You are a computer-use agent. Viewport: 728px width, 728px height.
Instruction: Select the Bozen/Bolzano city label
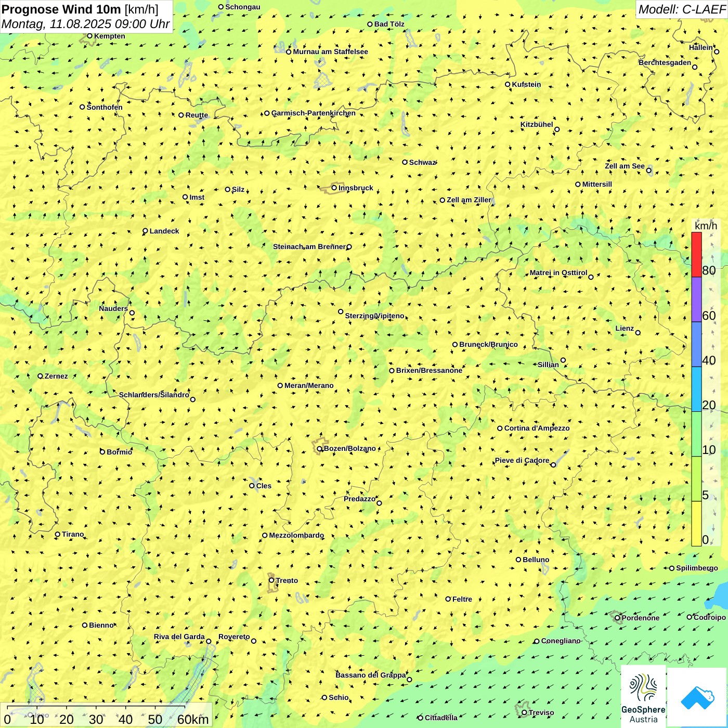349,448
